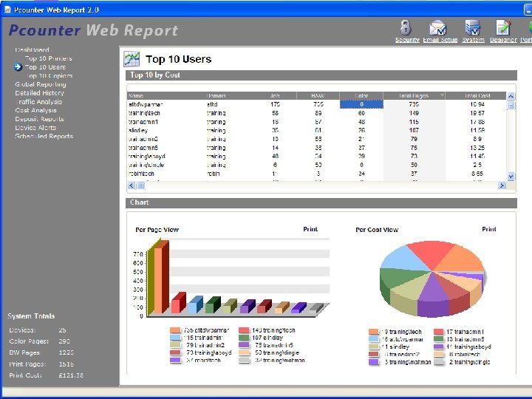Select the training\dingle row name
Viewport: 532px width, 399px height.
(x=146, y=165)
